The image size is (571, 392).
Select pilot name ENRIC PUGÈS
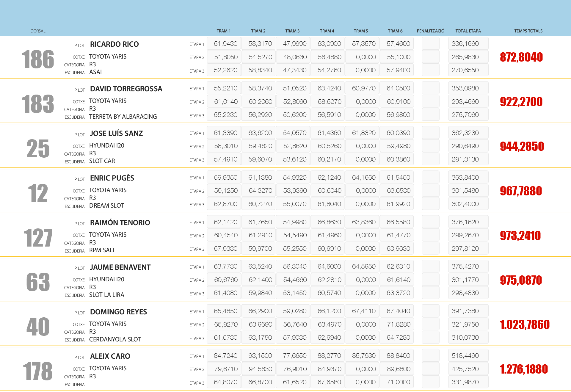112,178
